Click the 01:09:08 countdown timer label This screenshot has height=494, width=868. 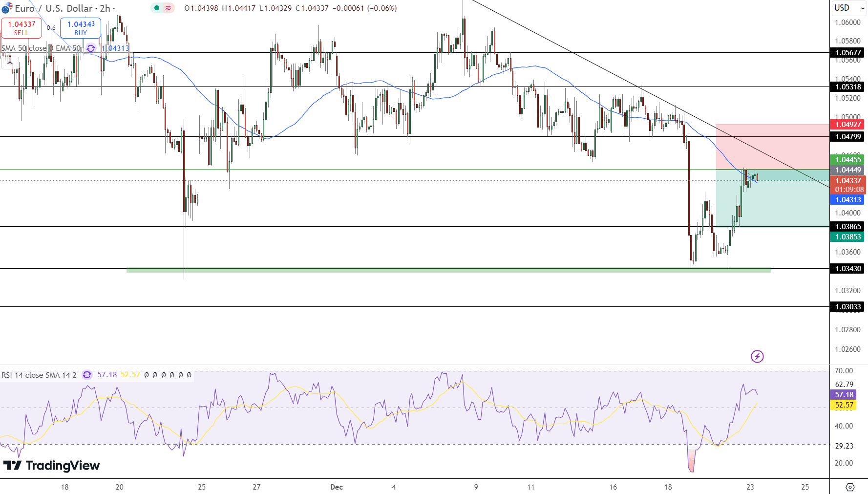(849, 190)
